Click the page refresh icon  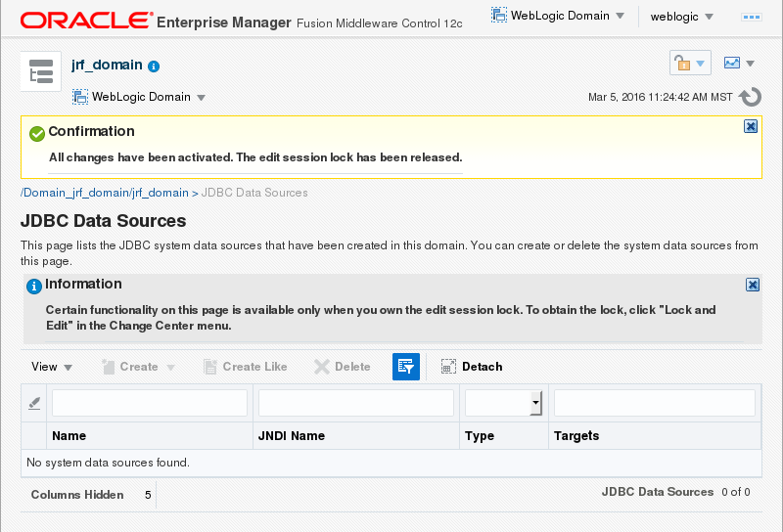coord(751,97)
